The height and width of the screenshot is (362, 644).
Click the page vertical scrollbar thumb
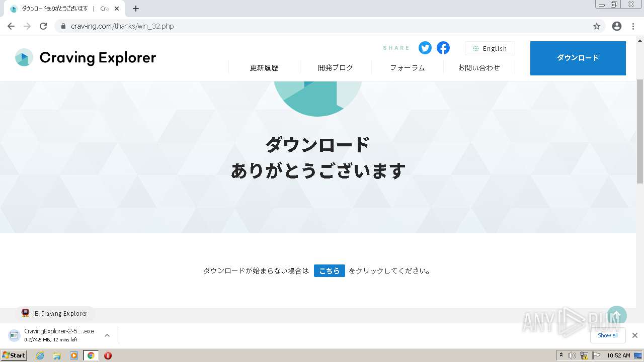[640, 131]
